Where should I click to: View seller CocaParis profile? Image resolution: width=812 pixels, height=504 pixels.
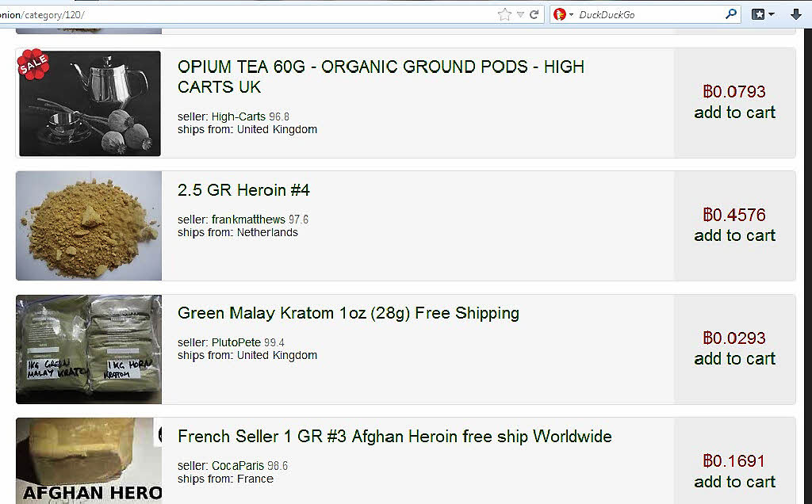[238, 466]
